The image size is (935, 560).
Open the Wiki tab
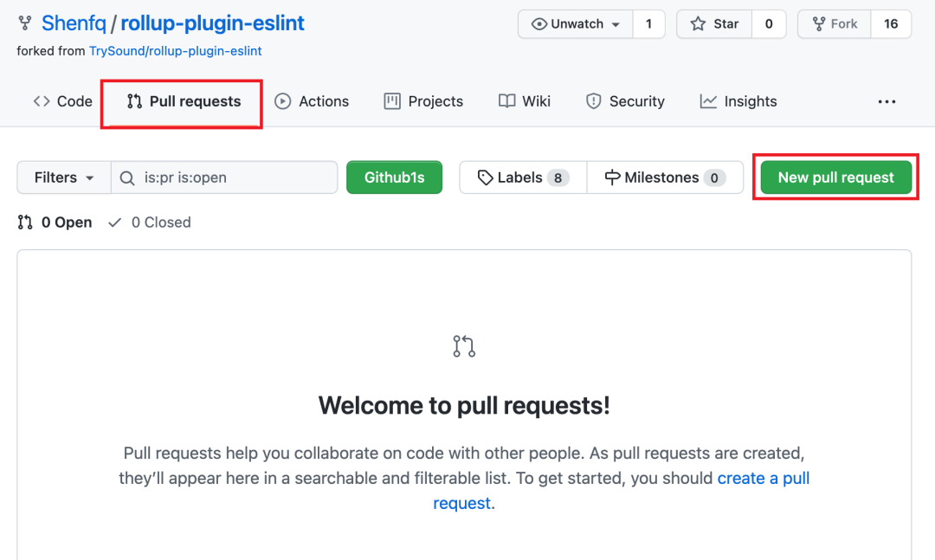[x=525, y=101]
